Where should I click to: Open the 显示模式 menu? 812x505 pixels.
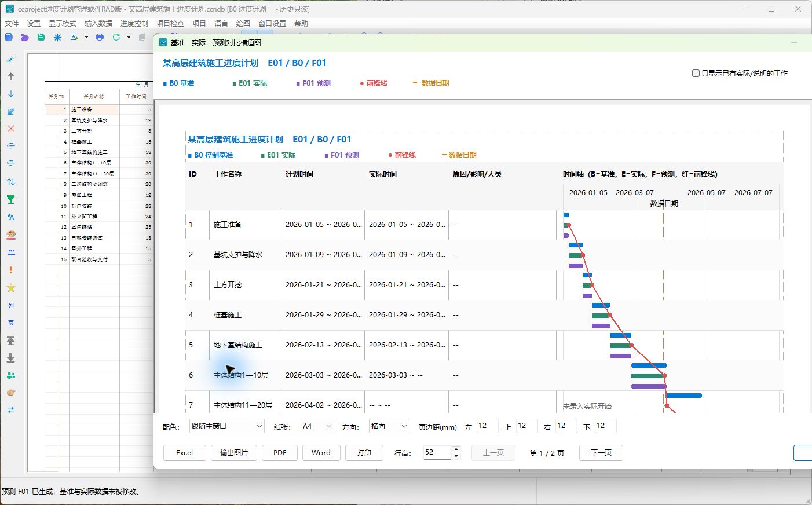point(63,23)
